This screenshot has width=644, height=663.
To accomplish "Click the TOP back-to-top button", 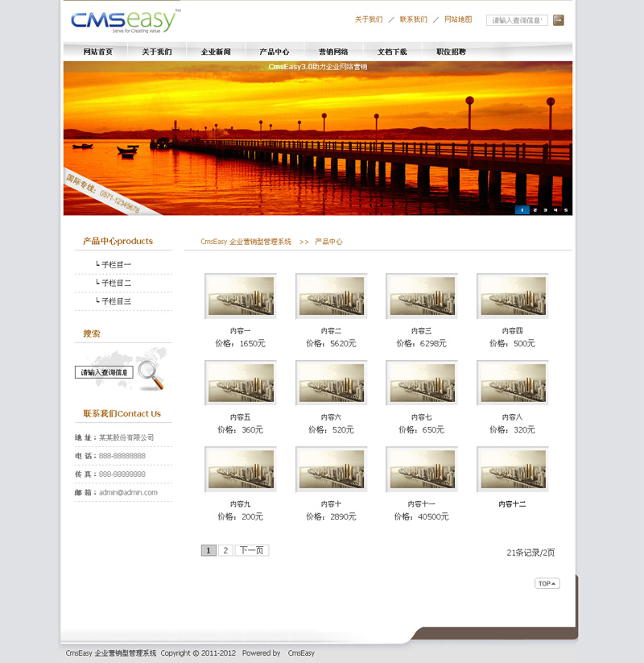I will click(547, 583).
